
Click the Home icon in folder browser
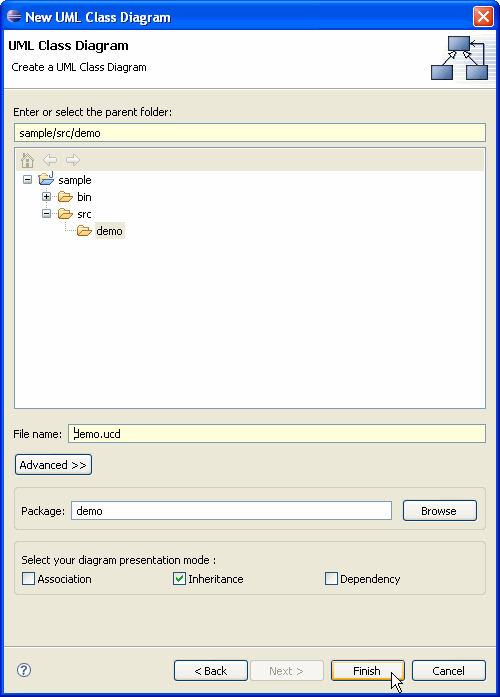coord(27,160)
